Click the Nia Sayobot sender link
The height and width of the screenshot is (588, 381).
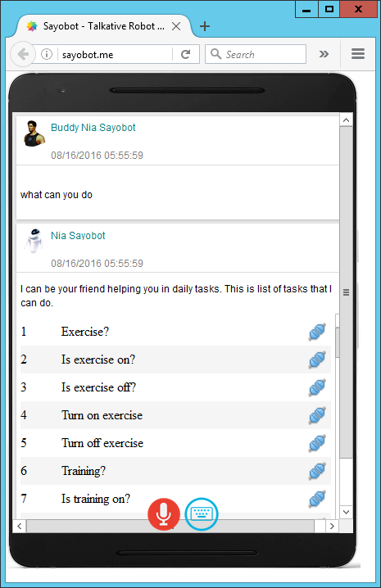pyautogui.click(x=78, y=236)
